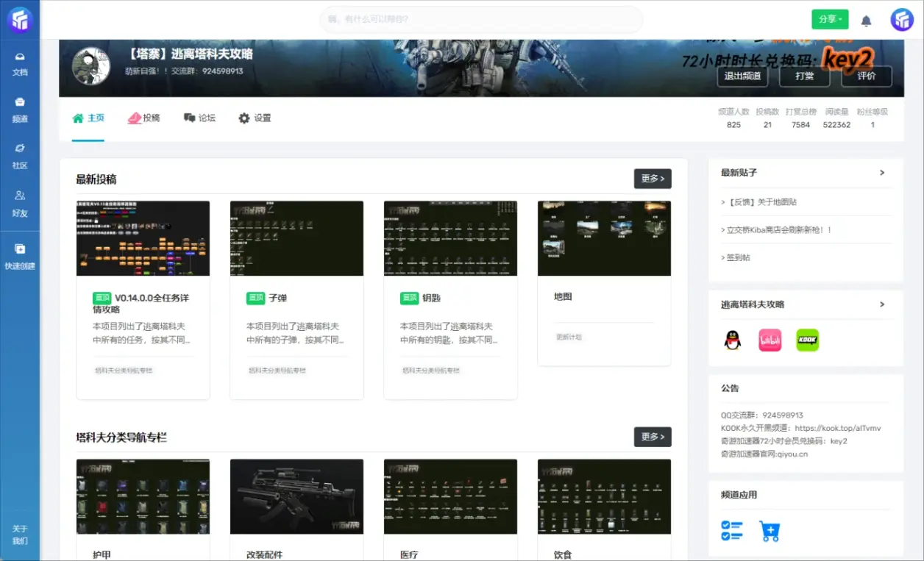Open the 钥匙 post thumbnail
The height and width of the screenshot is (561, 924).
(x=450, y=238)
